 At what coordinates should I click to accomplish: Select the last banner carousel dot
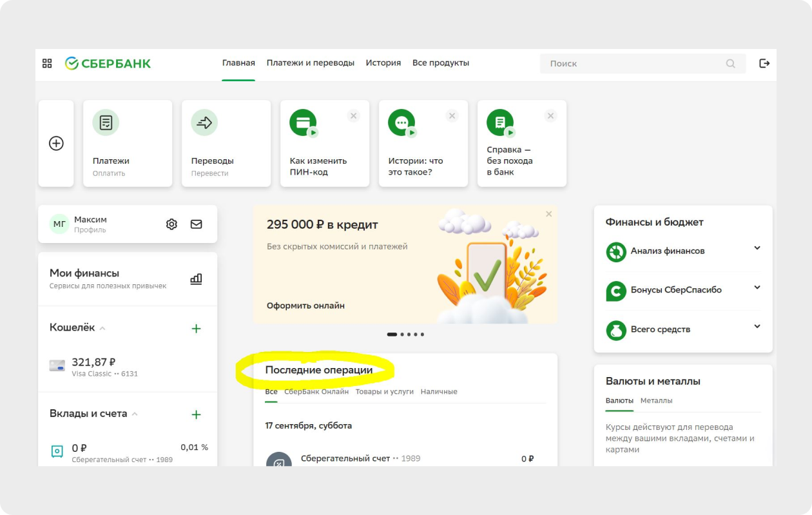(422, 335)
